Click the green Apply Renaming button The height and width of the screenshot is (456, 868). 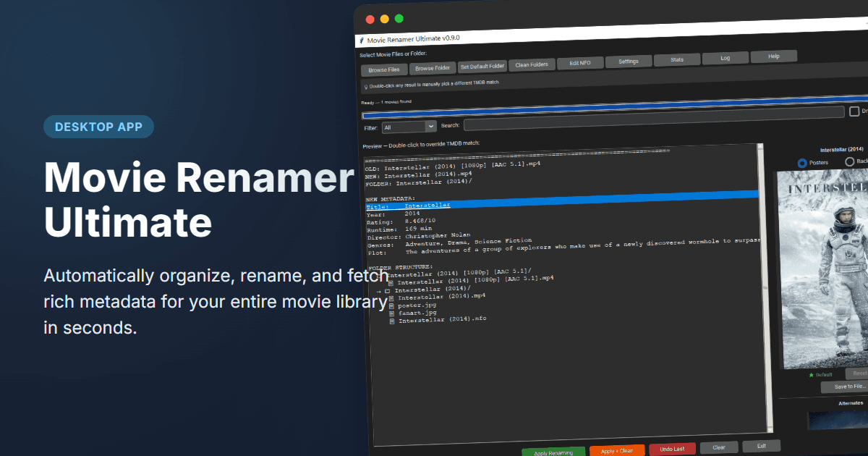553,452
